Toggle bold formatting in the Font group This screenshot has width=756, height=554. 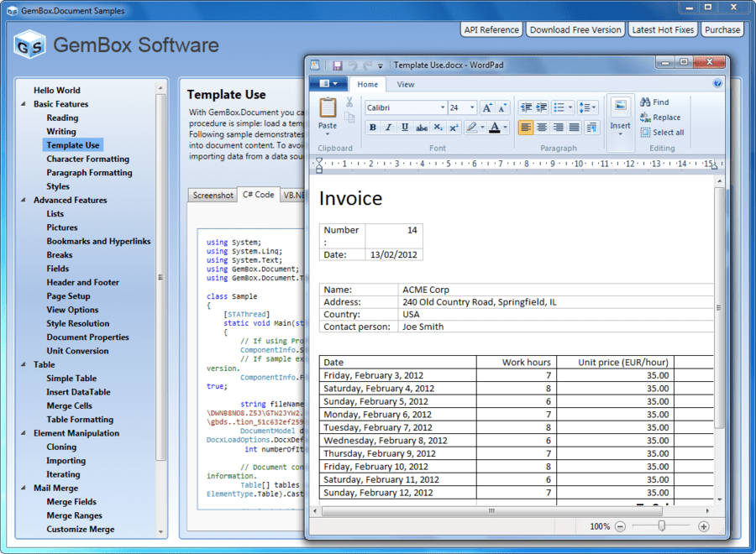point(372,127)
